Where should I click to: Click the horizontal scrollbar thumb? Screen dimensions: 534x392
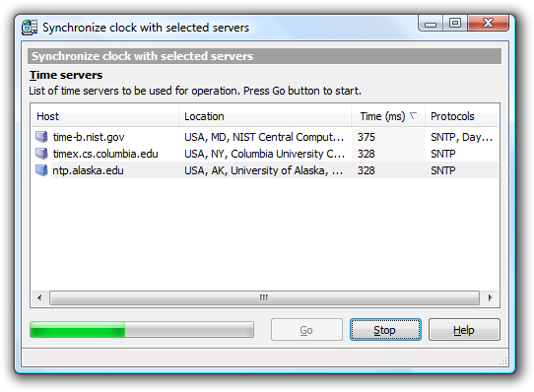click(x=264, y=298)
